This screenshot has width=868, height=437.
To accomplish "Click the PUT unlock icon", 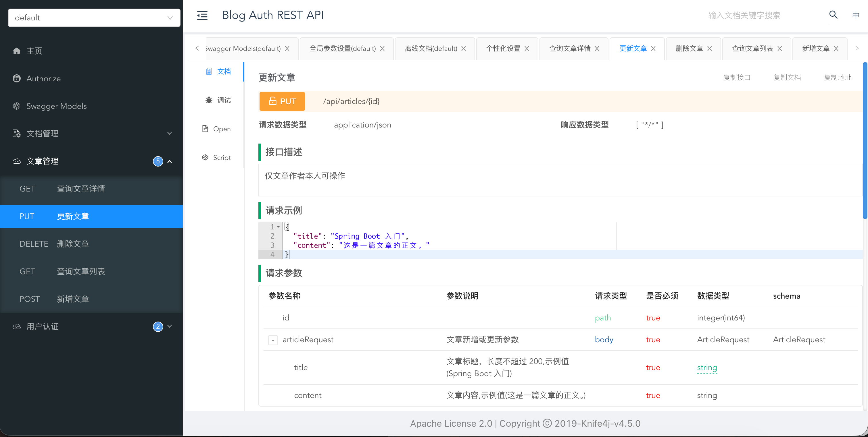I will coord(272,101).
